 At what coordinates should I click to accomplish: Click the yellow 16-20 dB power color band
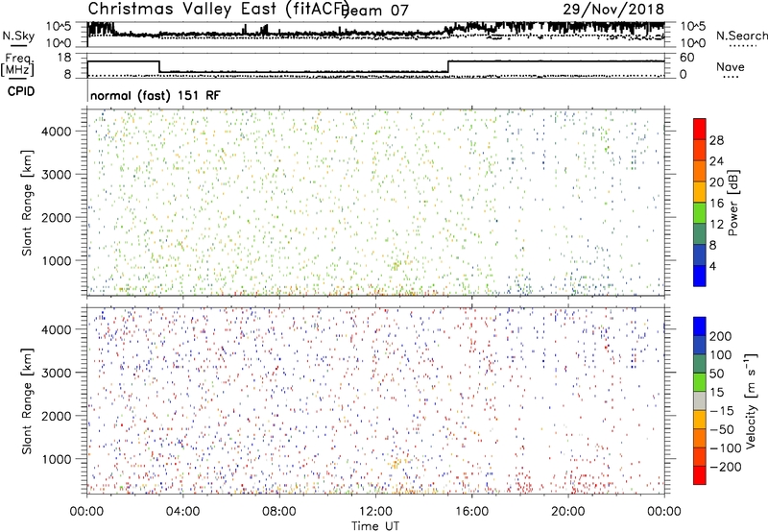pos(700,192)
